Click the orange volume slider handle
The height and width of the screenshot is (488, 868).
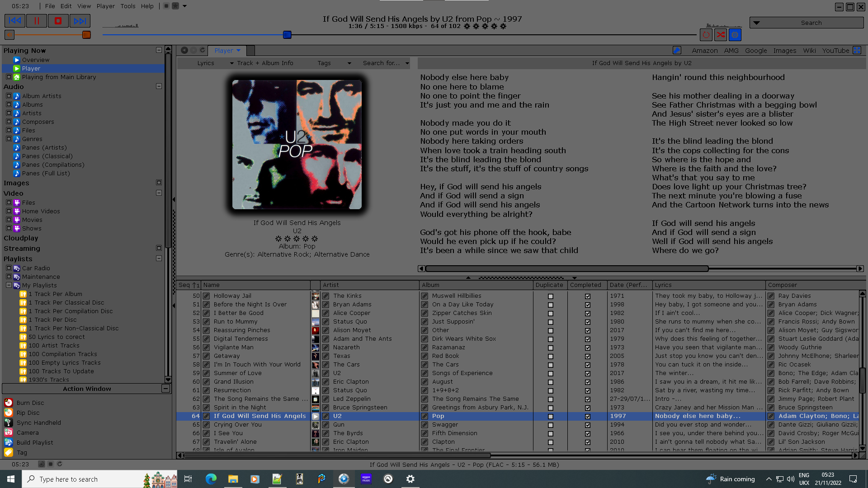pyautogui.click(x=86, y=35)
